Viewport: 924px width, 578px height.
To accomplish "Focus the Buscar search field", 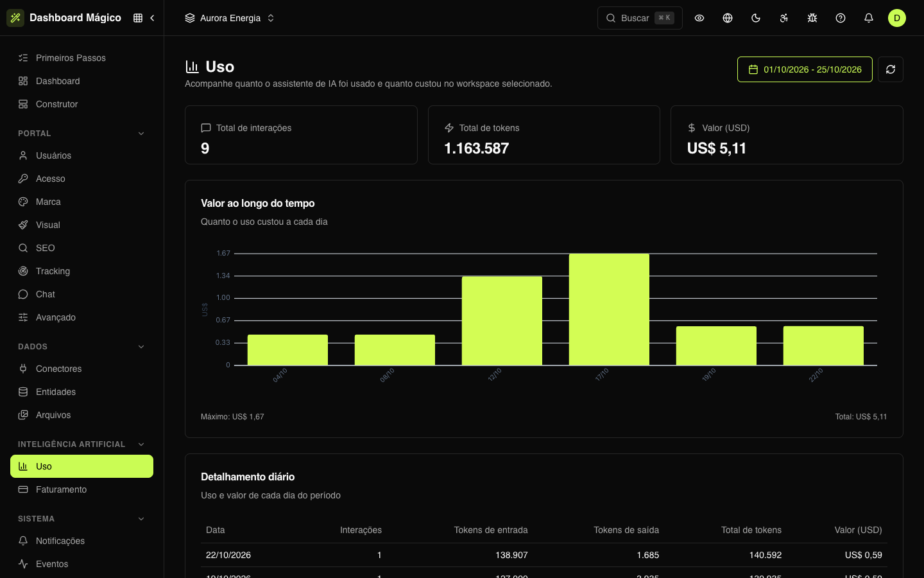I will [x=640, y=18].
